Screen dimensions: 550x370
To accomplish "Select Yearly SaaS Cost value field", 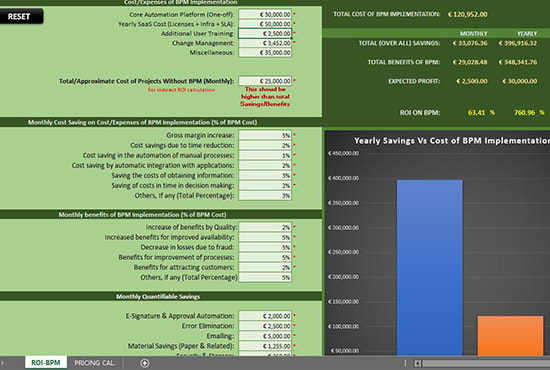I will (x=265, y=24).
